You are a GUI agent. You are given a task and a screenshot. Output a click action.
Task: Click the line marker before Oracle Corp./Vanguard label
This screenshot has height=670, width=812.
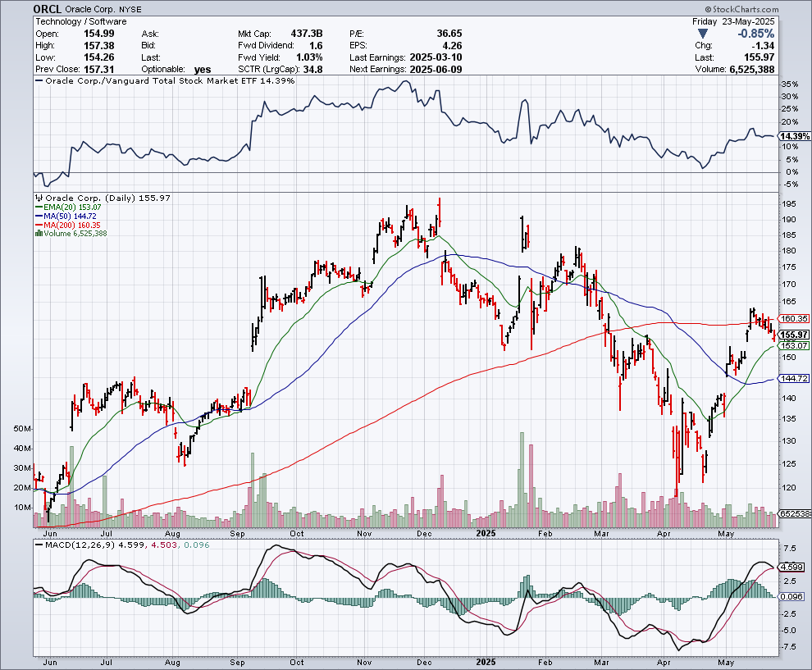pos(39,80)
